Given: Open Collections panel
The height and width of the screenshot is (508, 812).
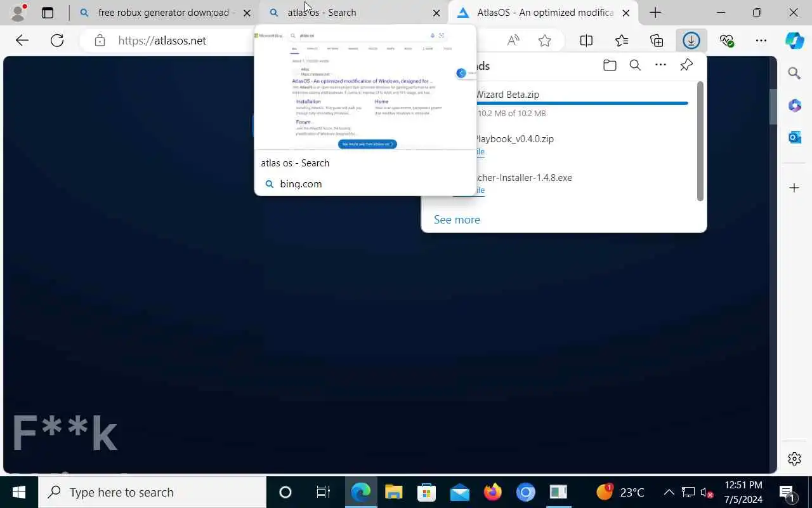Looking at the screenshot, I should [x=657, y=41].
